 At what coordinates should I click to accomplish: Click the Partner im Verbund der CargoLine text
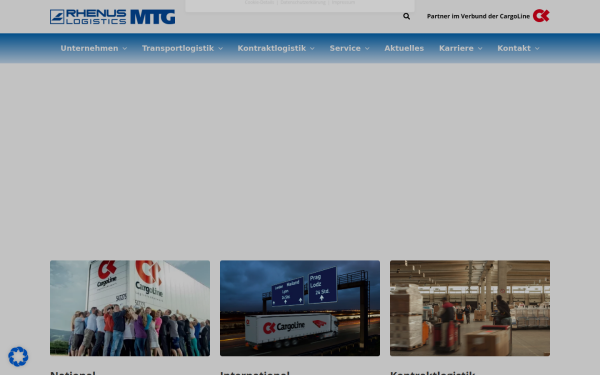(478, 16)
